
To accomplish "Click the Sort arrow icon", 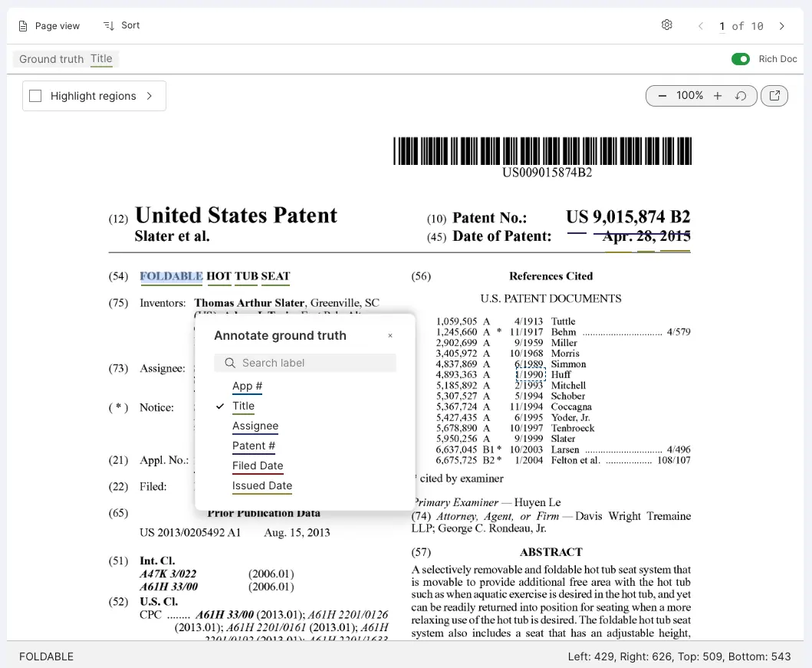I will [109, 25].
